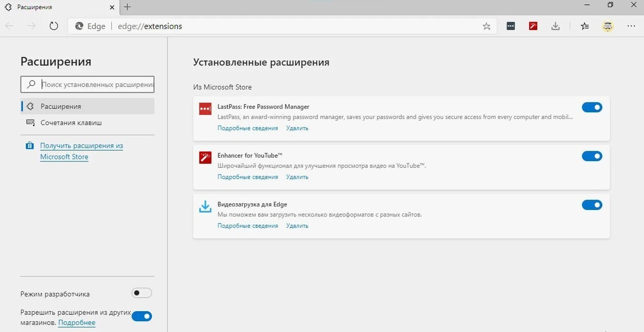Open Enhancer for YouTube toolbar icon
Viewport: 644px width, 332px height.
(533, 26)
